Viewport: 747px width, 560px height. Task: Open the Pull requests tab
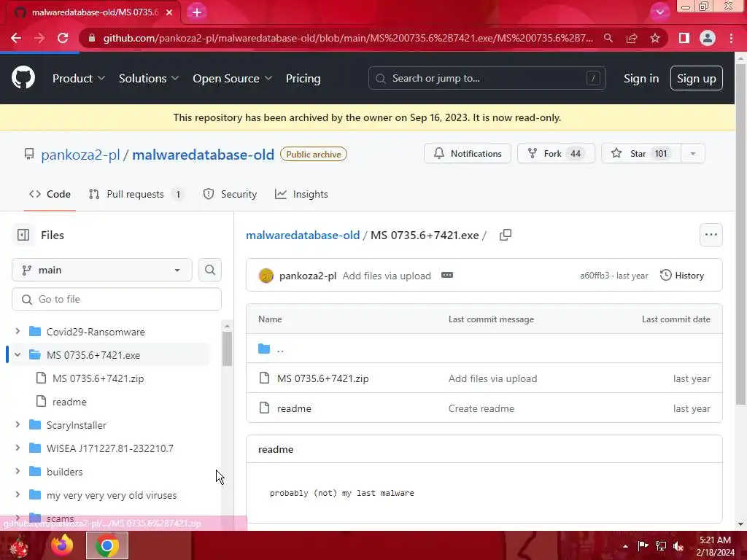coord(136,194)
